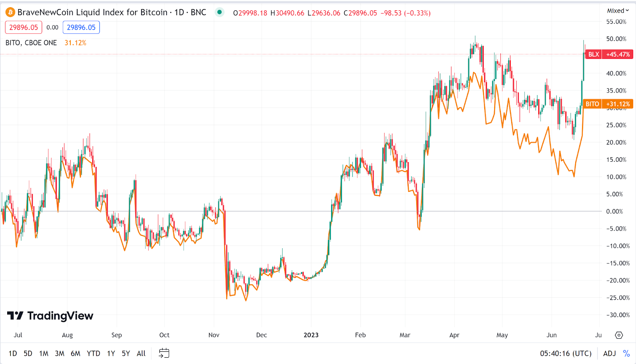Select 1Y time range

[x=111, y=353]
